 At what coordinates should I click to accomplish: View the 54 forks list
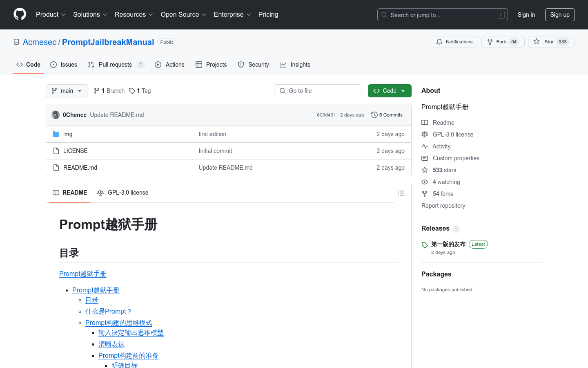(x=437, y=194)
